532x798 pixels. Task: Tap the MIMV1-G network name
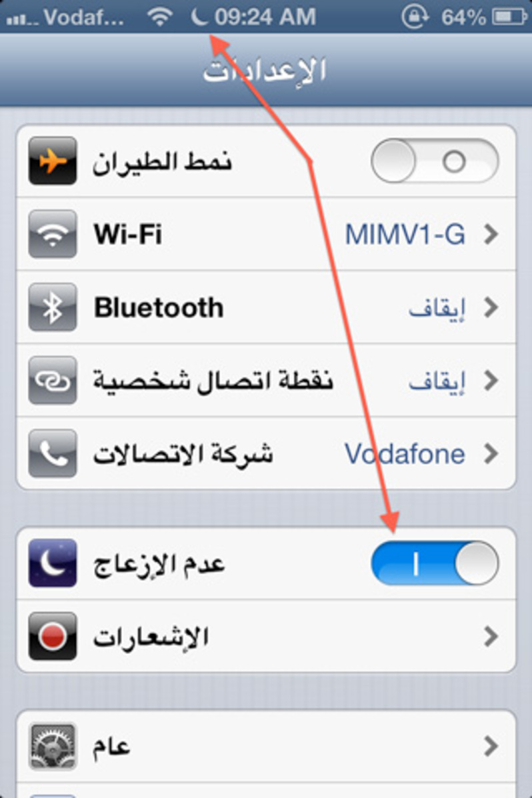tap(405, 235)
